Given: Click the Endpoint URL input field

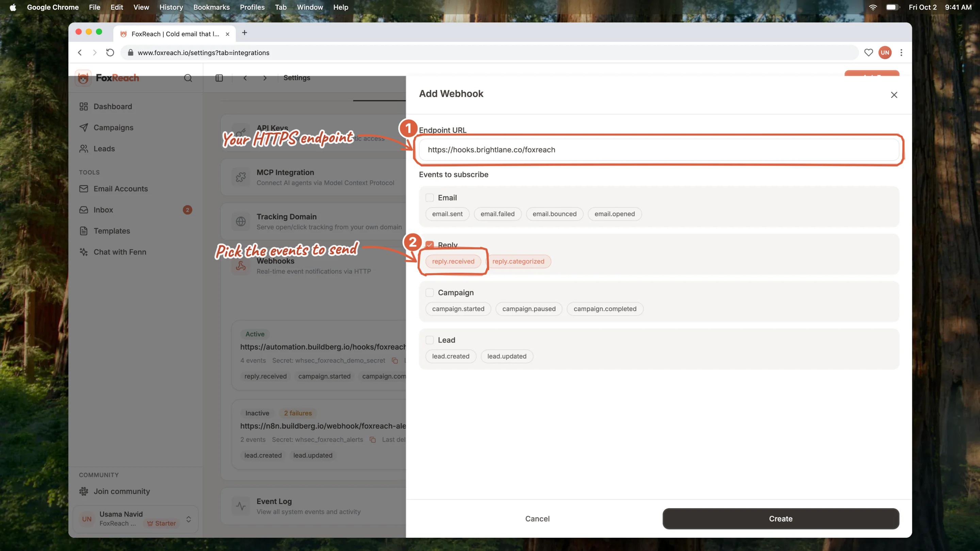Looking at the screenshot, I should pyautogui.click(x=659, y=150).
